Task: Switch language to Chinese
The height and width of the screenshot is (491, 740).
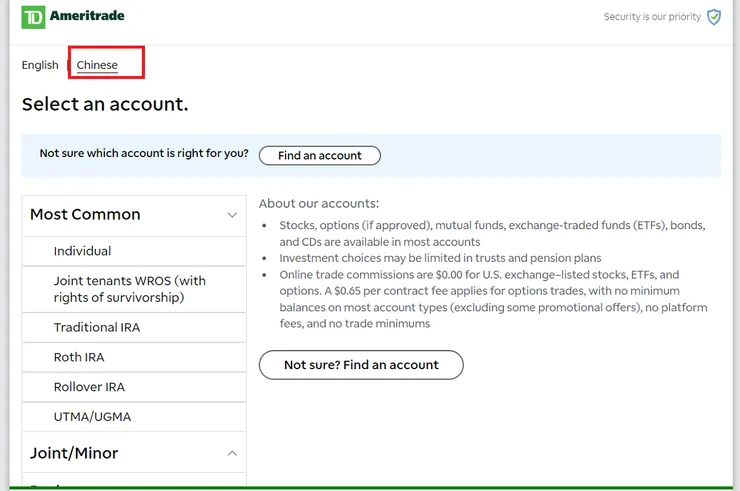Action: point(97,65)
